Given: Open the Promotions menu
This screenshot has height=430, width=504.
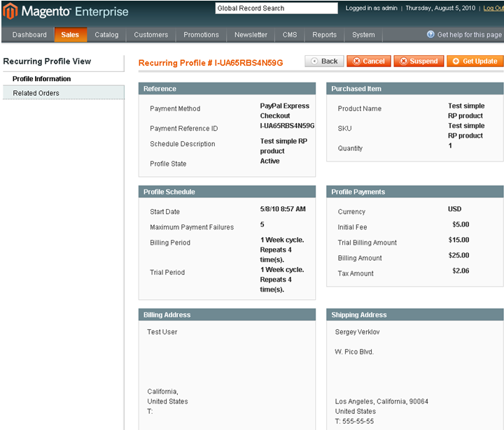Looking at the screenshot, I should (x=201, y=35).
